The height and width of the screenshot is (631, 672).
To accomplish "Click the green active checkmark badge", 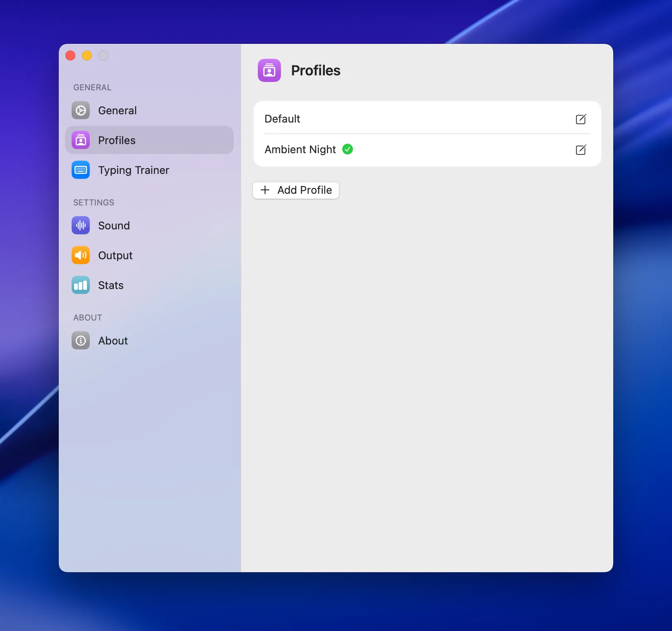I will [x=348, y=149].
